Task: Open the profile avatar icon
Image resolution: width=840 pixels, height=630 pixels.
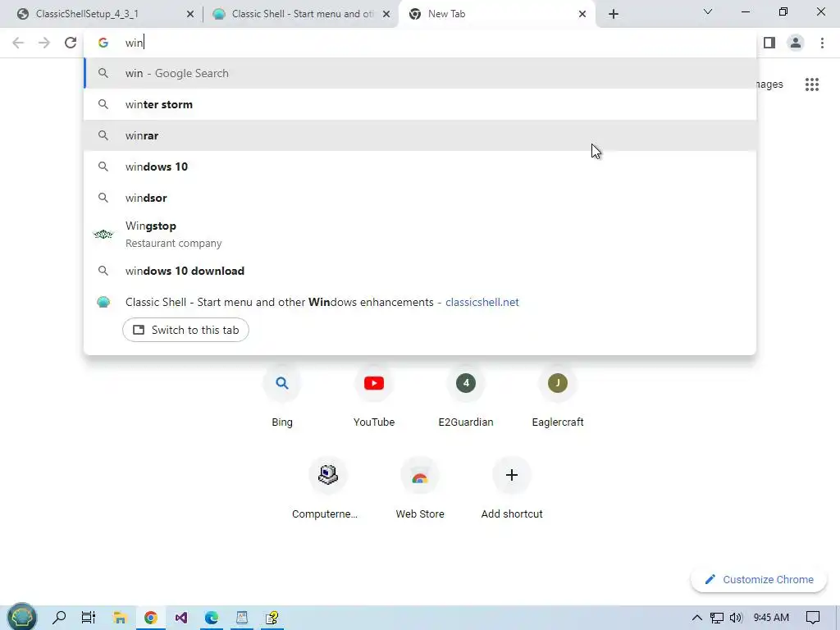Action: (796, 43)
